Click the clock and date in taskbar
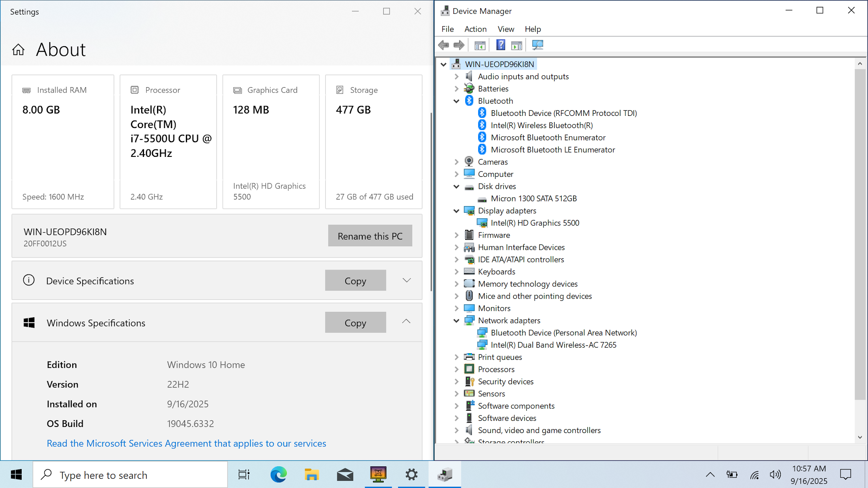This screenshot has height=488, width=868. point(809,475)
